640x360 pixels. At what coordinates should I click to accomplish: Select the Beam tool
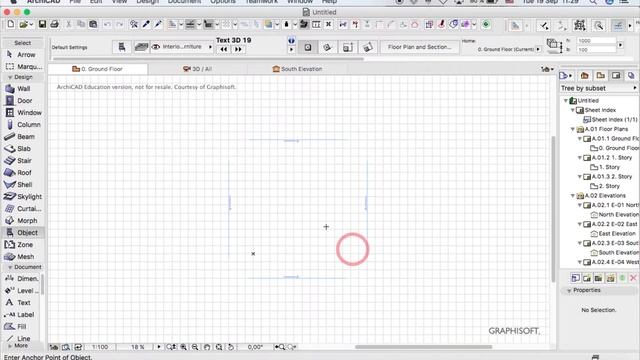(x=20, y=137)
